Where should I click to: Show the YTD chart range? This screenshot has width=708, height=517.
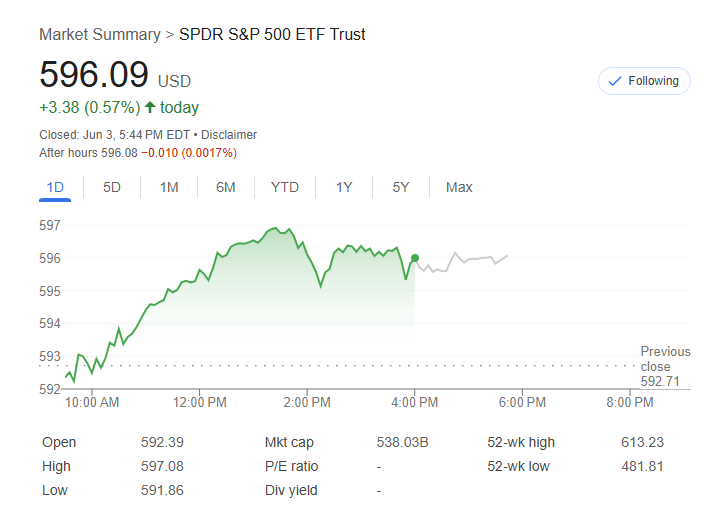click(285, 187)
